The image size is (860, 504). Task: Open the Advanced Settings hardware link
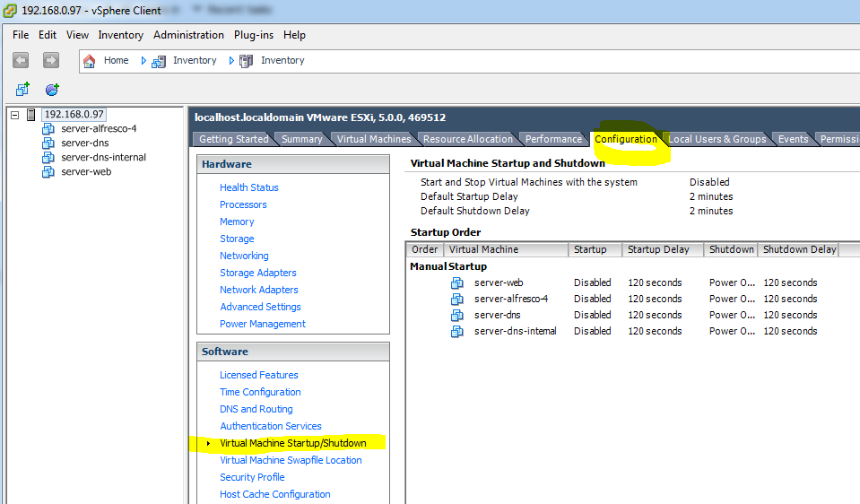coord(261,307)
